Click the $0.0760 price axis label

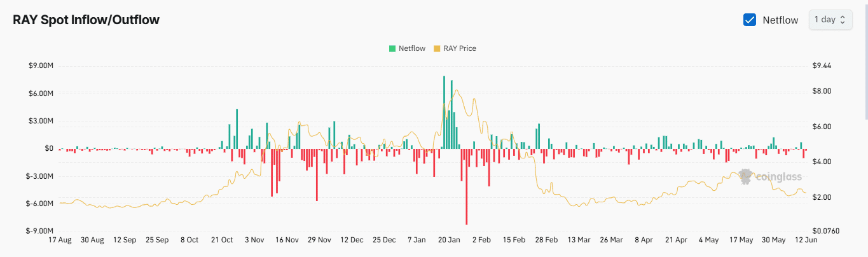click(x=825, y=231)
